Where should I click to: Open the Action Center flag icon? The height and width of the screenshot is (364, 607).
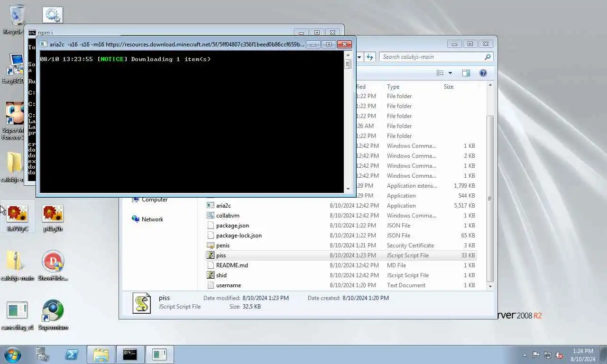536,355
